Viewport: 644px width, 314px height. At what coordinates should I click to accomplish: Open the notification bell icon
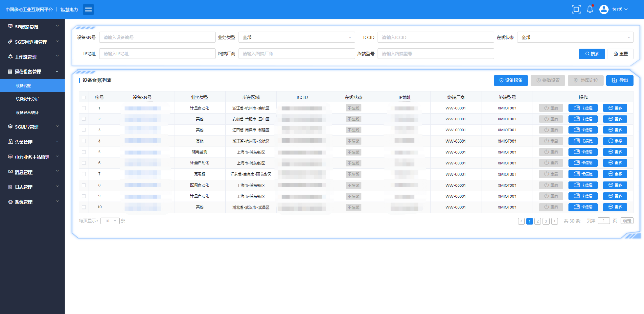click(x=590, y=9)
